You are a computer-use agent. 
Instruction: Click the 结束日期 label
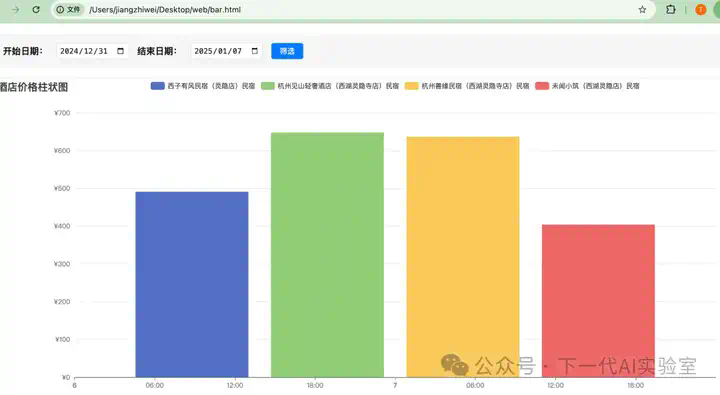[x=157, y=51]
